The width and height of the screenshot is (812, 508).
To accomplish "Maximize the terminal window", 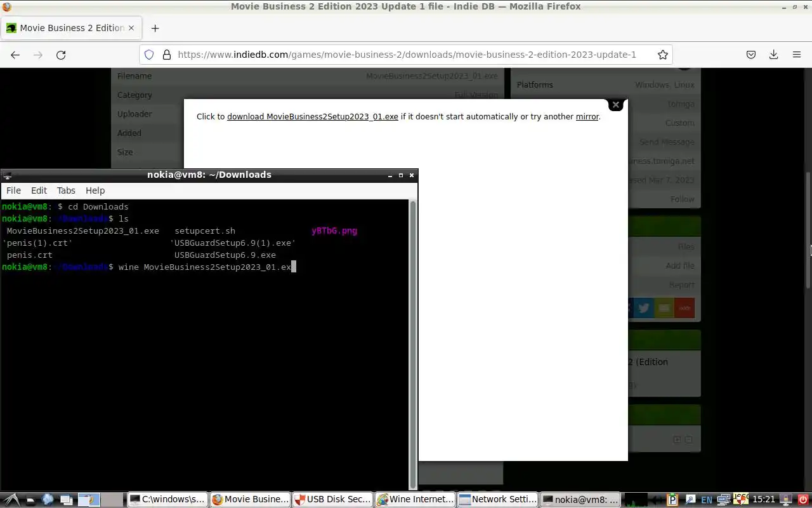I will pyautogui.click(x=400, y=175).
